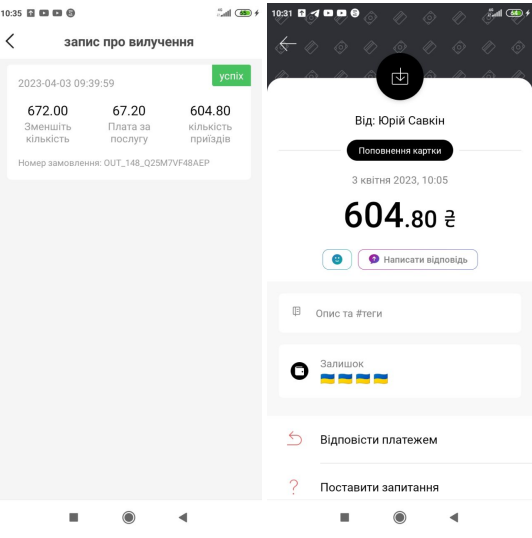The height and width of the screenshot is (538, 532).
Task: Tap the wallet icon beside Залишок
Action: pyautogui.click(x=299, y=371)
